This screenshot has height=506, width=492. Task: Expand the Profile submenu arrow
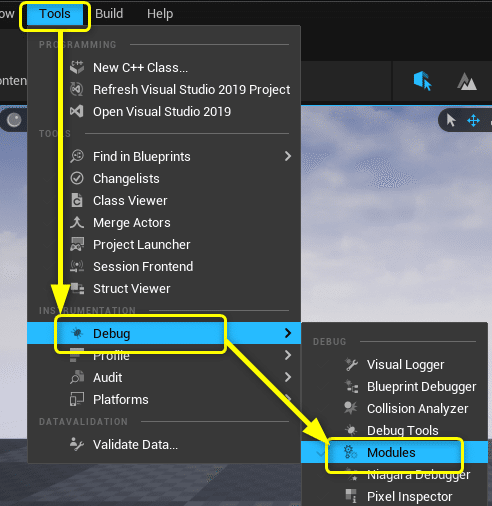pos(288,355)
